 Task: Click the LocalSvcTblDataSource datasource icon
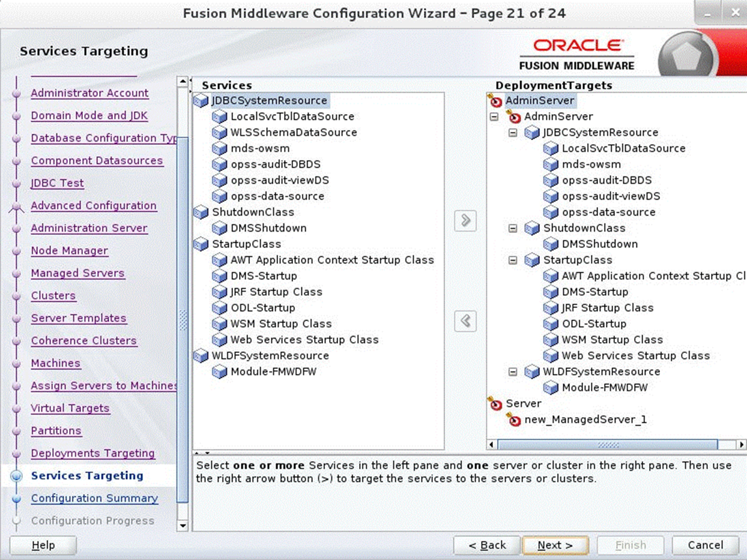[x=220, y=116]
